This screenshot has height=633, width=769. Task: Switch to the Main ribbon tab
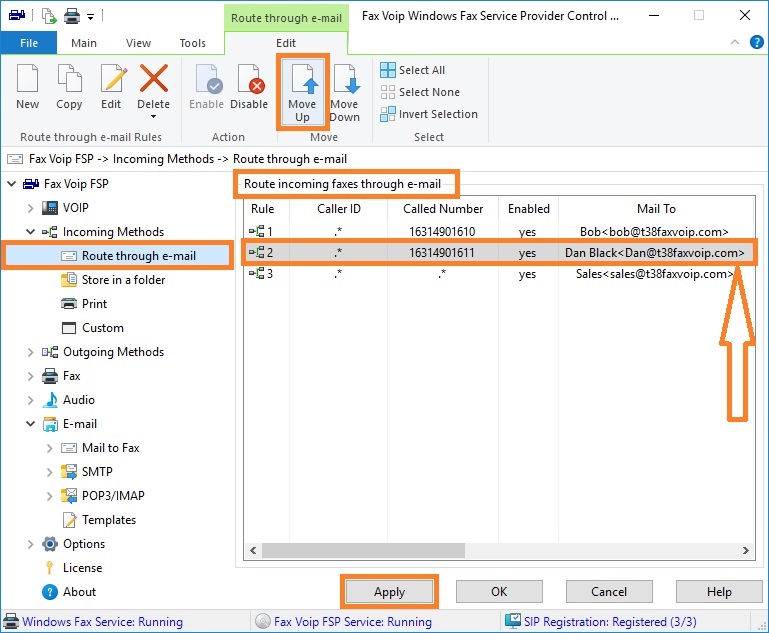coord(84,43)
